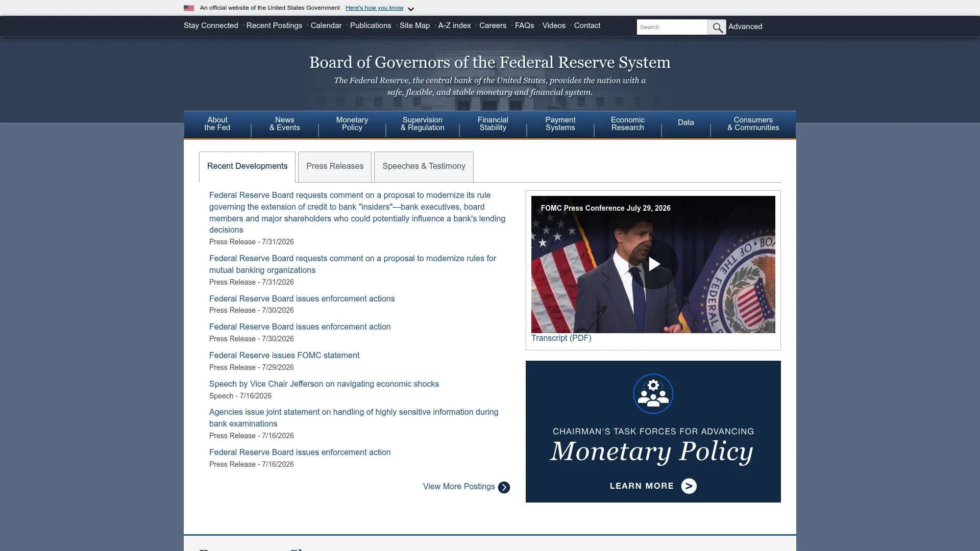This screenshot has width=980, height=551.
Task: Open the Data menu
Action: pyautogui.click(x=686, y=123)
